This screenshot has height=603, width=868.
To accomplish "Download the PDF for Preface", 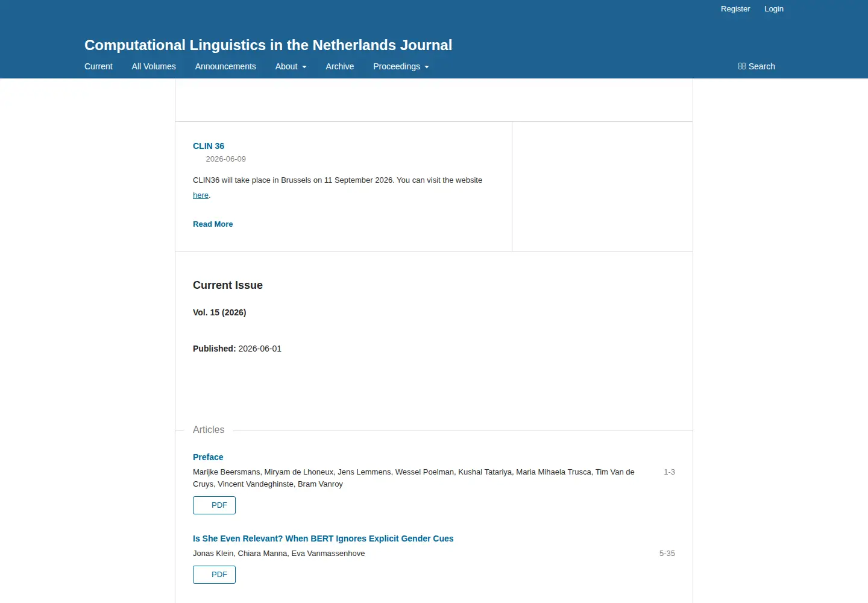I will (214, 505).
